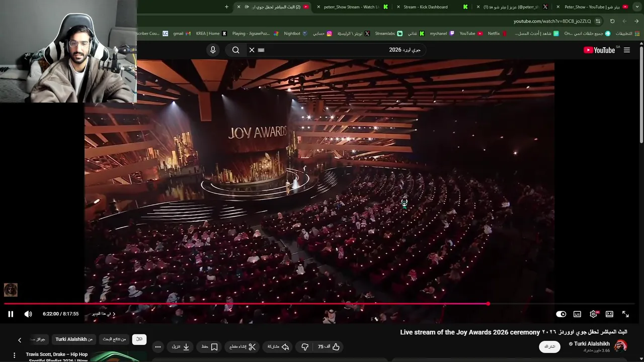
Task: Pause the video playback
Action: click(x=11, y=314)
